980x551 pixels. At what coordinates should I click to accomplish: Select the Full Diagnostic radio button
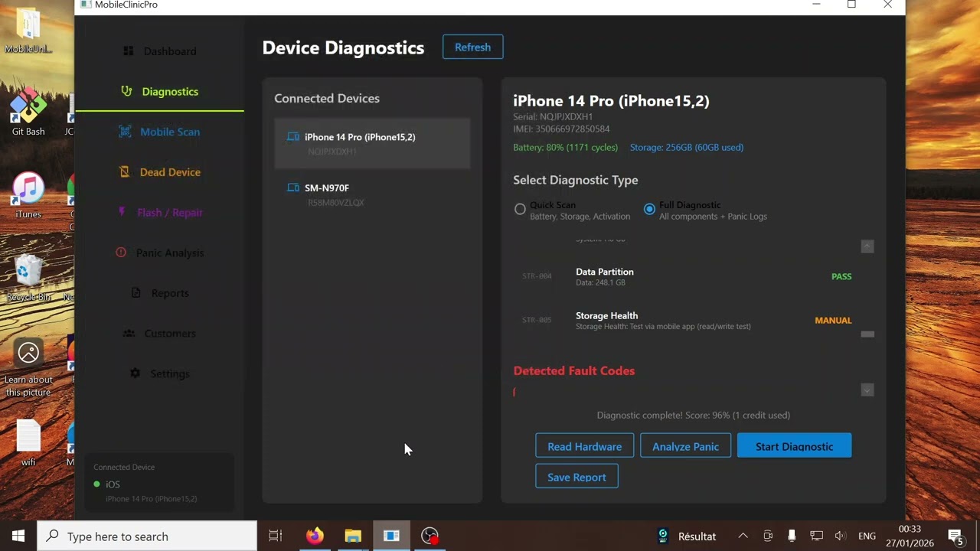[649, 209]
